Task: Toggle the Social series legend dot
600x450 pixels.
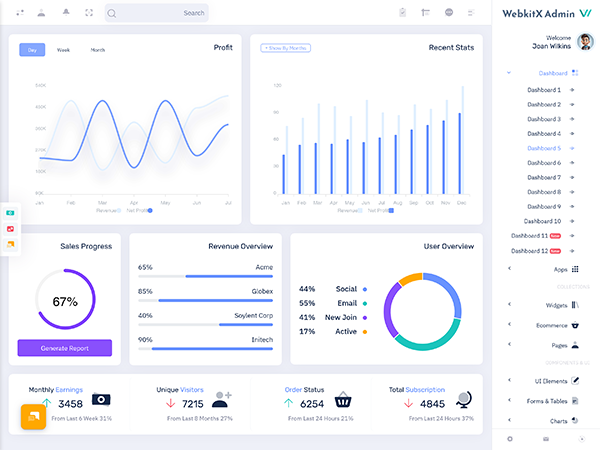Action: pos(365,289)
